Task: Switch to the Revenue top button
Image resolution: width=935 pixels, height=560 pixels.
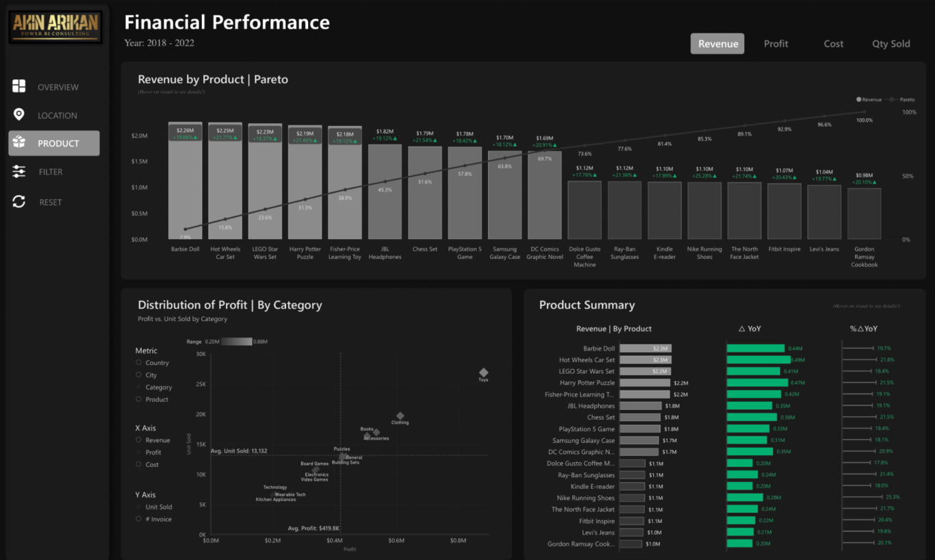Action: [717, 44]
